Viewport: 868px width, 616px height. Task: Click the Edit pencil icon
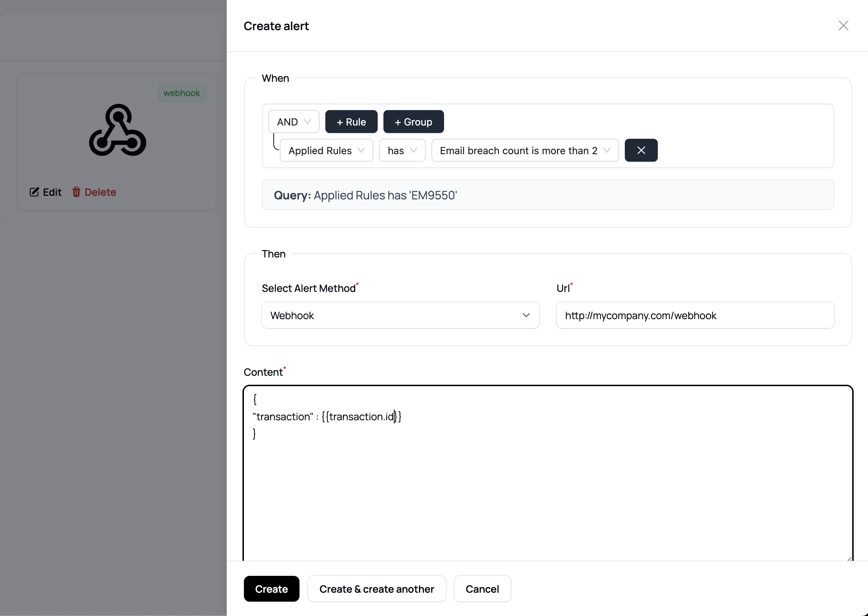click(x=34, y=192)
